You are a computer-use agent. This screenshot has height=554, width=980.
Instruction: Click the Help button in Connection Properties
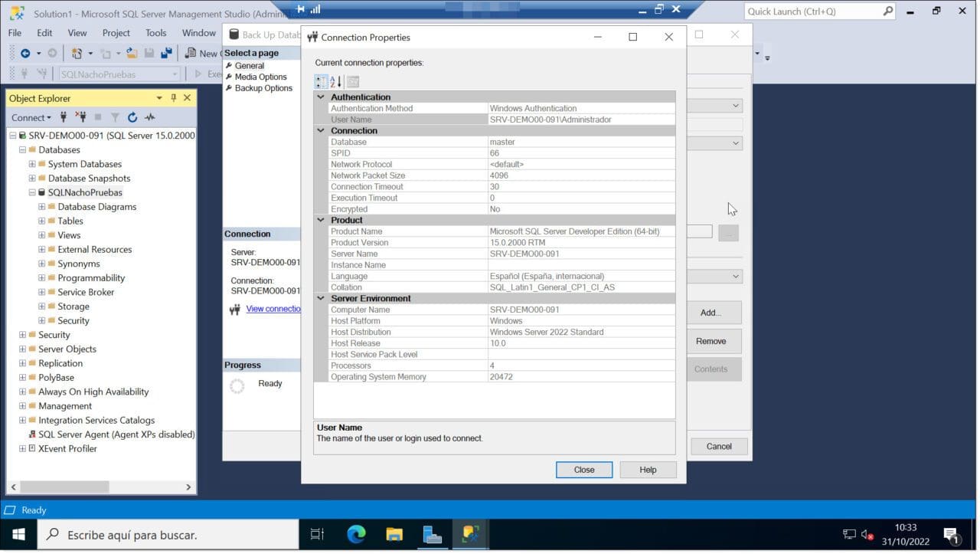(x=648, y=470)
